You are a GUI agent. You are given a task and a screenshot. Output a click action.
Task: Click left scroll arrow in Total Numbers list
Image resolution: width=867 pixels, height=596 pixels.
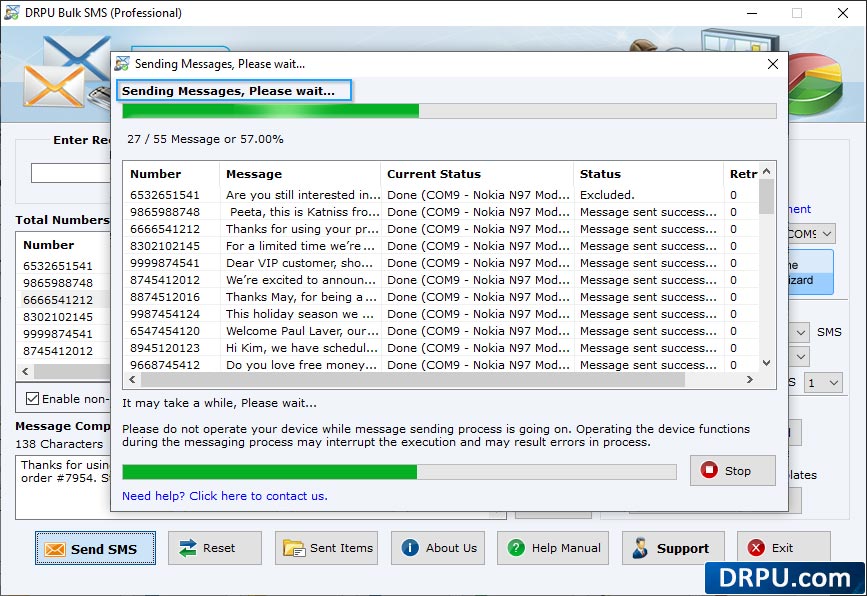(25, 372)
